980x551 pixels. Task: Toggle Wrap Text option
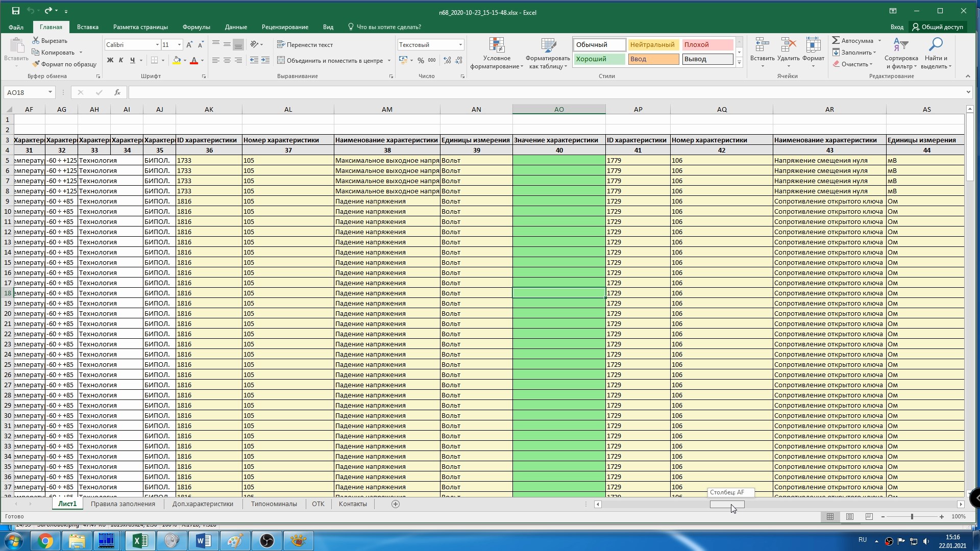tap(305, 45)
